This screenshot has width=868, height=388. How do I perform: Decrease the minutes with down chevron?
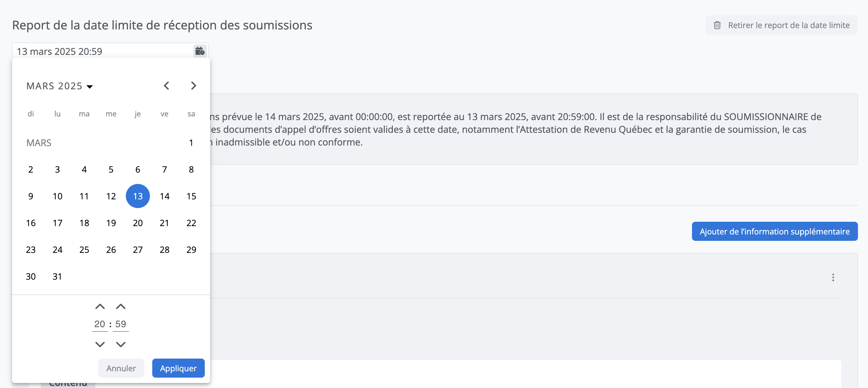121,344
